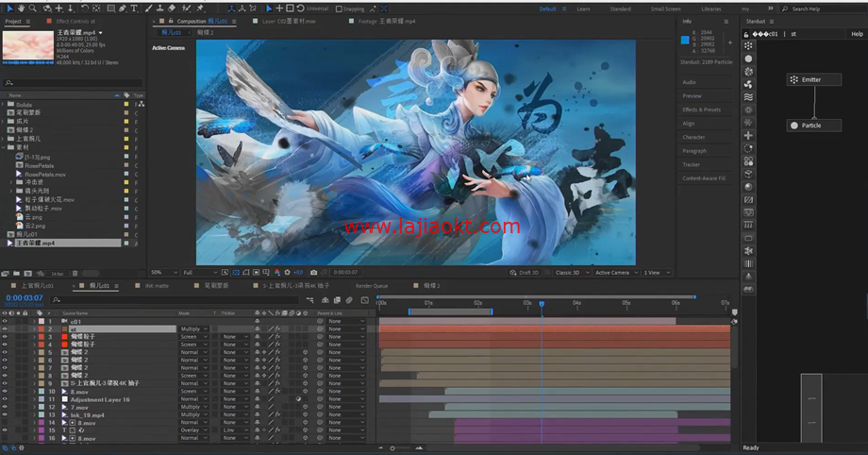The height and width of the screenshot is (455, 868).
Task: Select the Rectangle shape tool
Action: (110, 8)
